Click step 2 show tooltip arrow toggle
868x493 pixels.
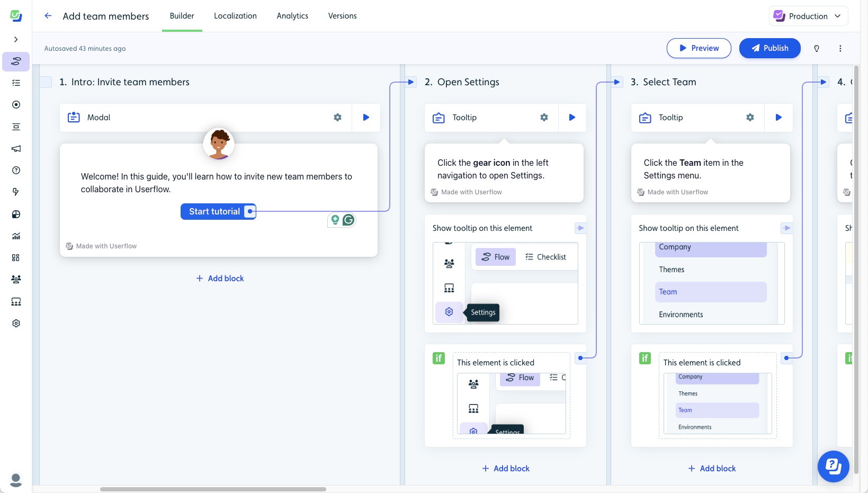pos(580,228)
